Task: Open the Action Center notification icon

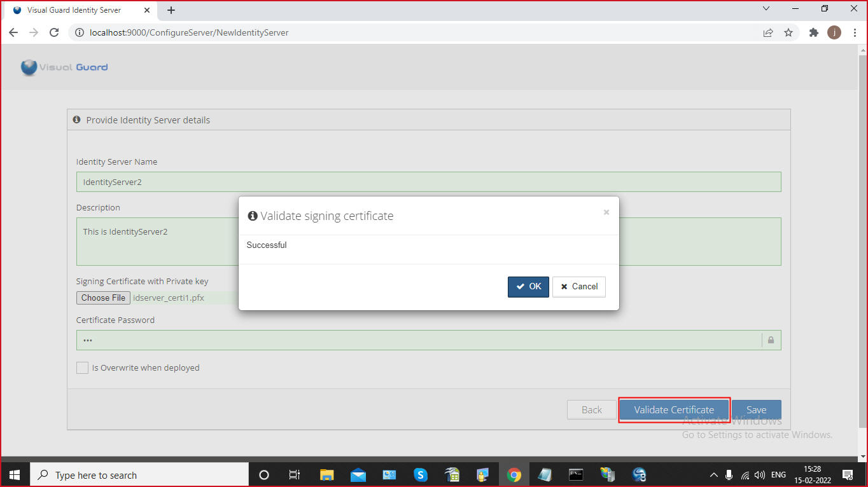Action: 847,474
